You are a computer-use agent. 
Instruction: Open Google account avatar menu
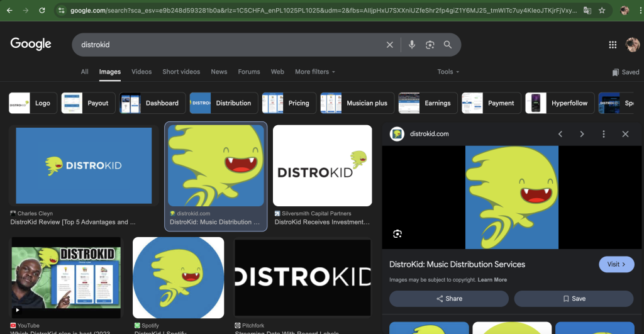point(633,45)
